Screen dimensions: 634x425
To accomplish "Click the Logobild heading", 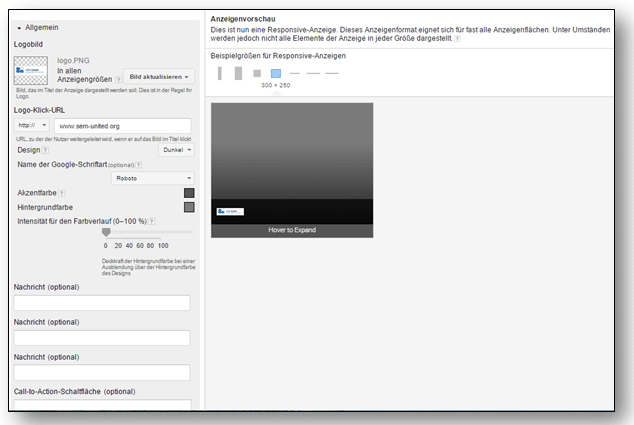I will (x=28, y=44).
